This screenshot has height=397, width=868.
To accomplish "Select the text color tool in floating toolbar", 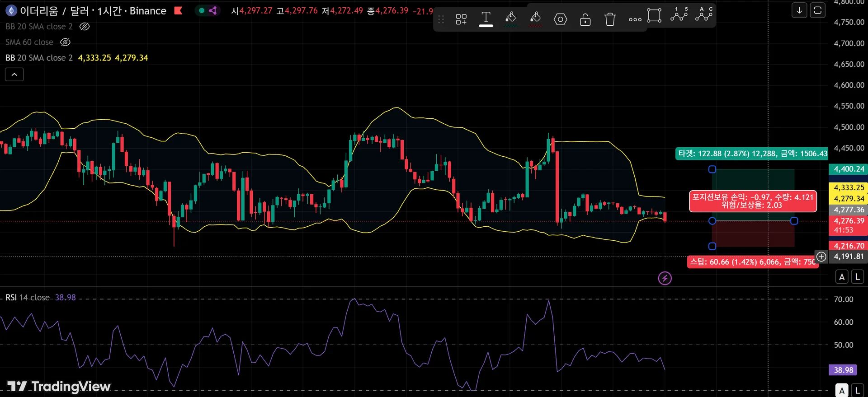I will [486, 19].
